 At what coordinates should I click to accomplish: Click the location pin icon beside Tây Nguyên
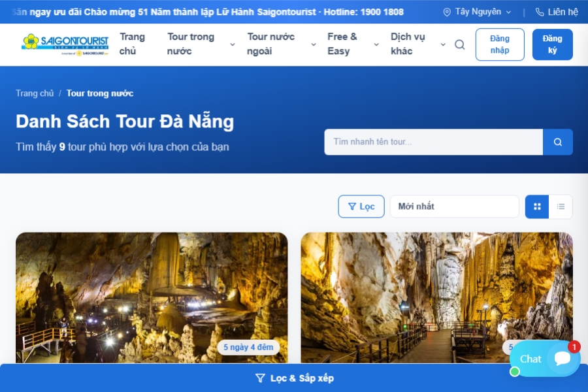click(447, 12)
